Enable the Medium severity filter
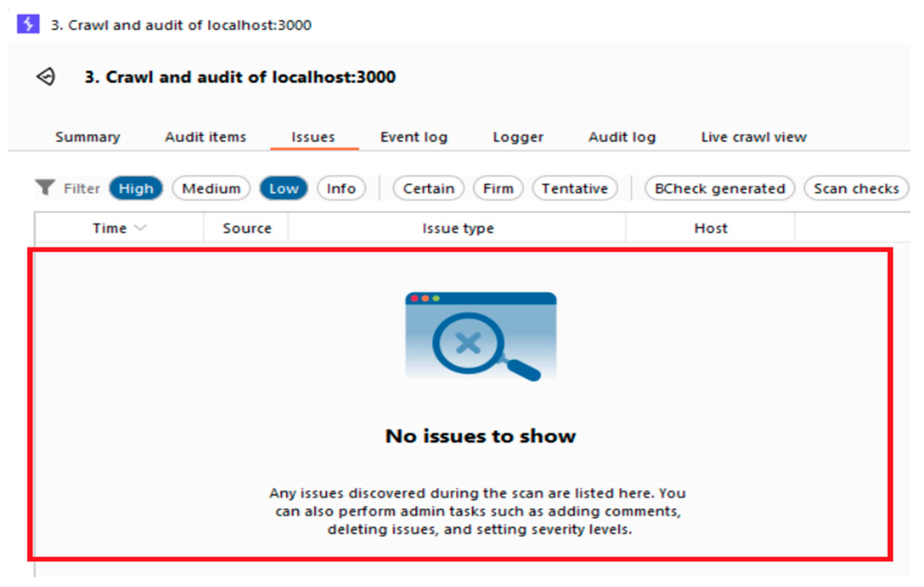Screen dimensions: 924x587 (211, 189)
